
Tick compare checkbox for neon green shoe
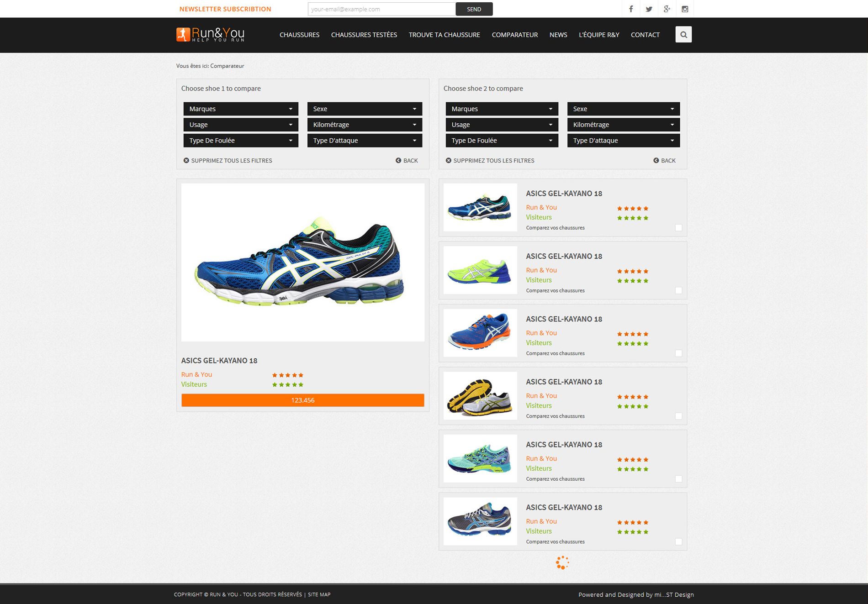click(678, 290)
